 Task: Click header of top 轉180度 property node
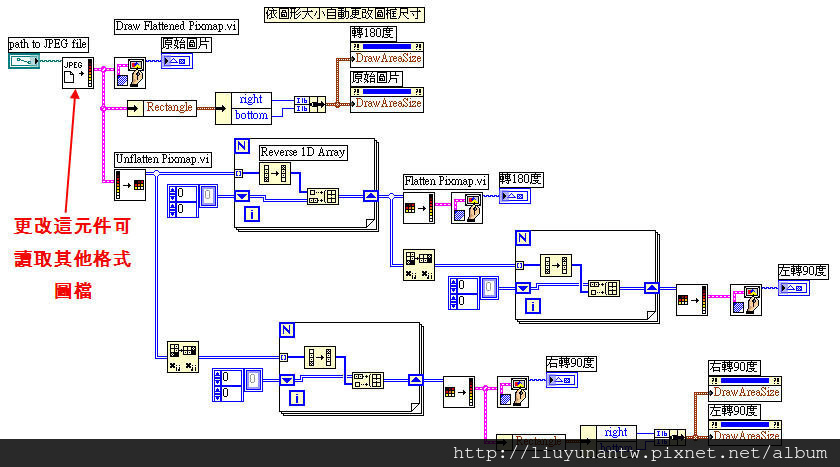pos(387,47)
